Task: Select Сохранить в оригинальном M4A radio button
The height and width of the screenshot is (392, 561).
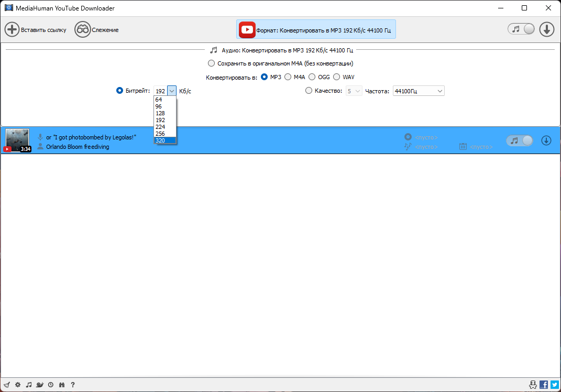Action: pyautogui.click(x=212, y=63)
